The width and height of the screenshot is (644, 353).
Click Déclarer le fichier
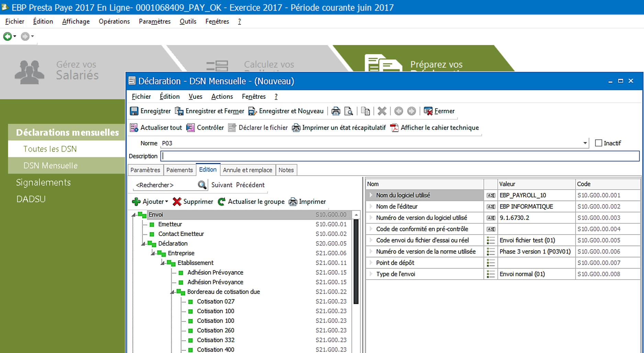pyautogui.click(x=258, y=128)
